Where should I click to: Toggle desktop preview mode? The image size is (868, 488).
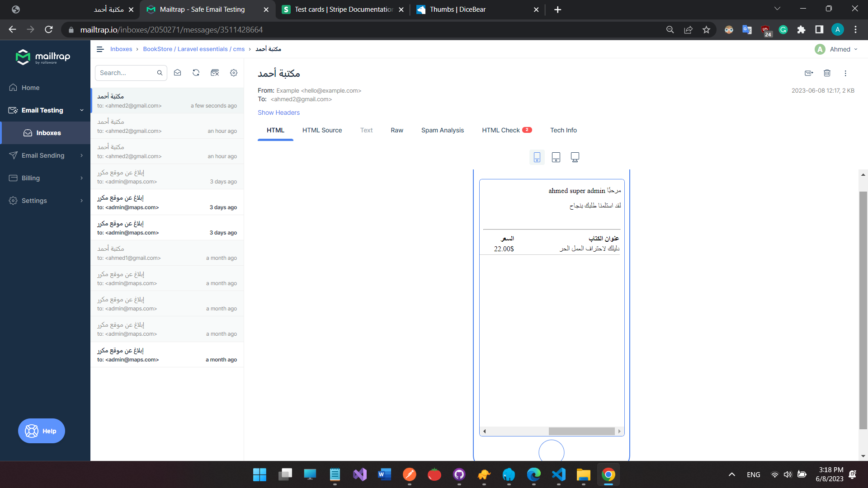pos(575,157)
